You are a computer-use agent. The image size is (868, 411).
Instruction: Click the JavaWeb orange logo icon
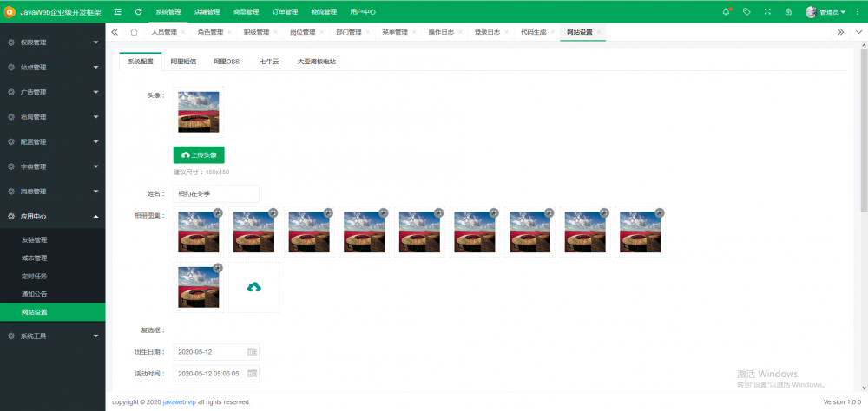10,11
